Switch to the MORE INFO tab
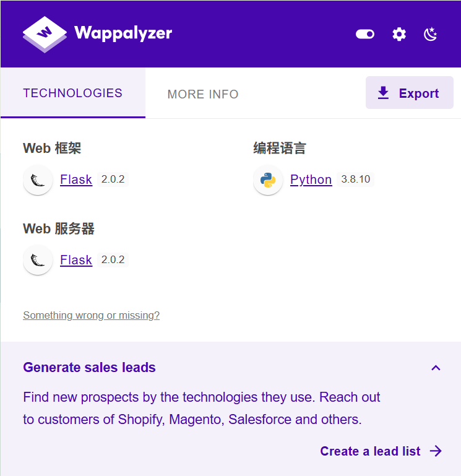 [x=203, y=94]
